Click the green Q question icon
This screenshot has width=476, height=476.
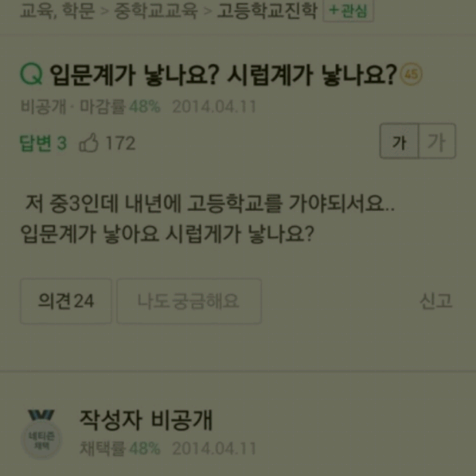(31, 74)
